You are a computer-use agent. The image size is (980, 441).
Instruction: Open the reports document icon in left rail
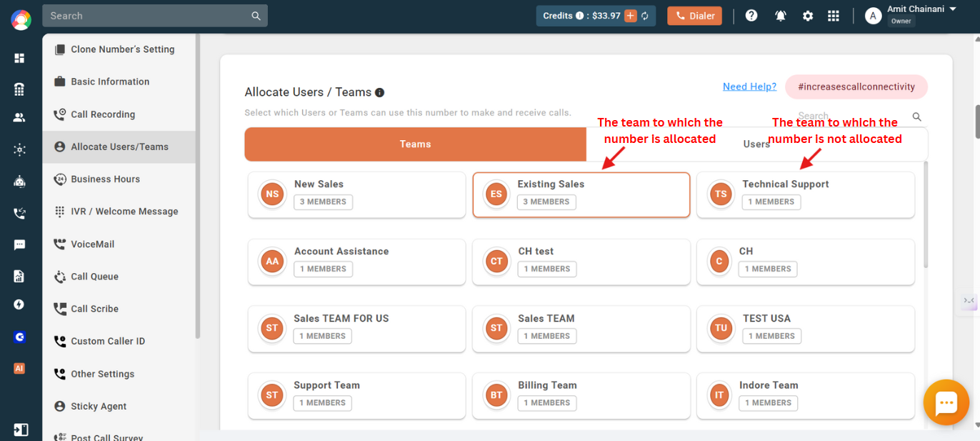coord(19,276)
